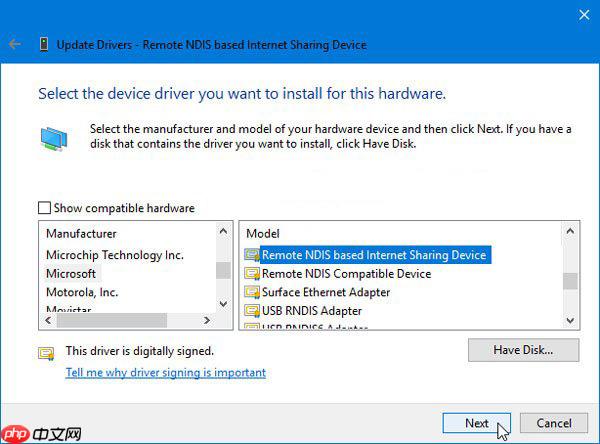Click the Model list scroll down arrow

tap(570, 320)
